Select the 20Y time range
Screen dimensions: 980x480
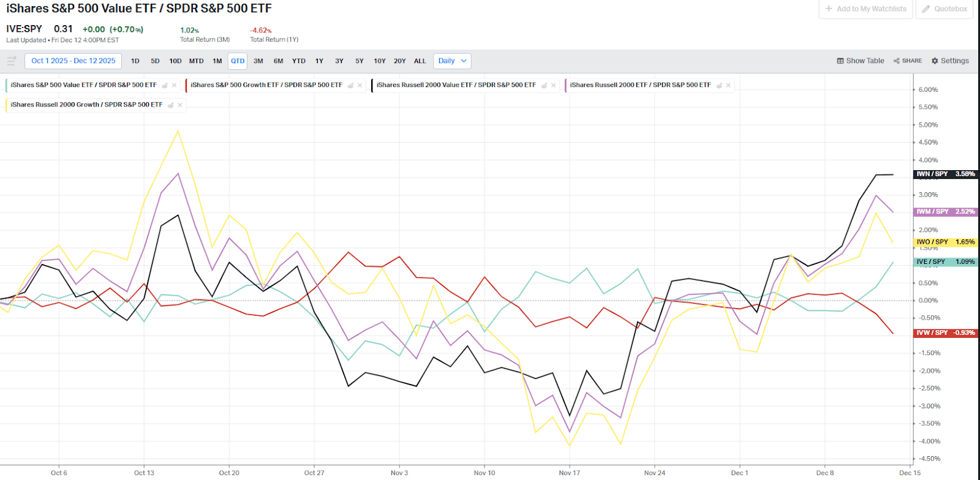(x=400, y=61)
